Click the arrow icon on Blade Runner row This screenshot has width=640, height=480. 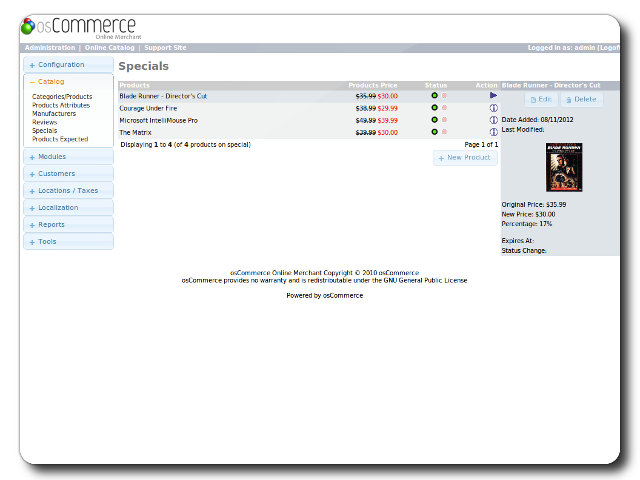click(493, 96)
